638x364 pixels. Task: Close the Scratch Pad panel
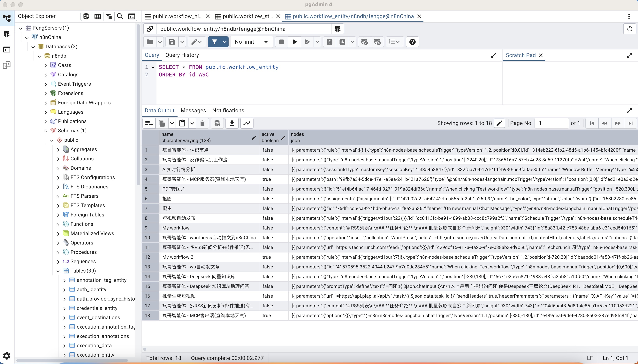click(541, 55)
